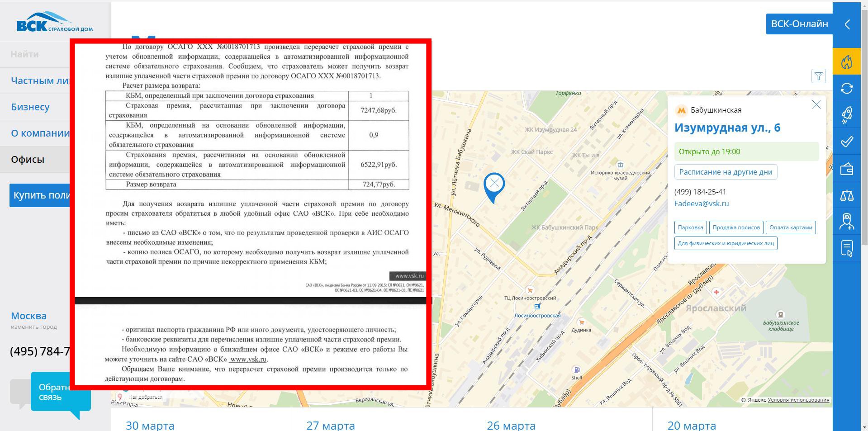868x431 pixels.
Task: Open the office filter funnel icon
Action: [818, 76]
